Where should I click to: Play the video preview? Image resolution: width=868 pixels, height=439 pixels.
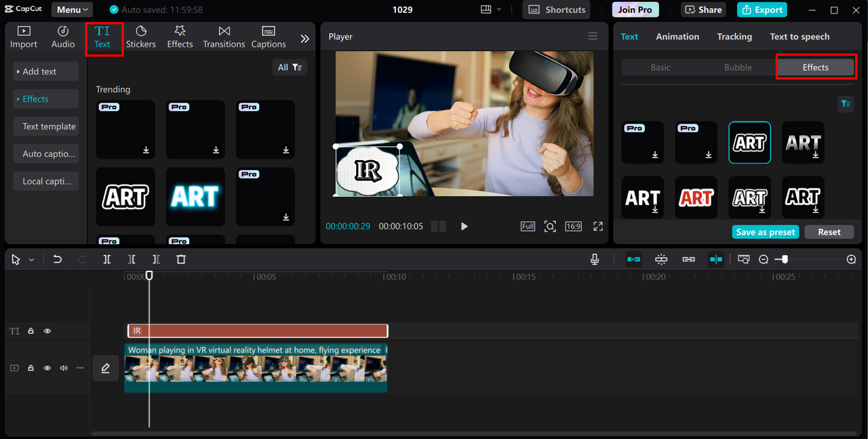pyautogui.click(x=465, y=227)
